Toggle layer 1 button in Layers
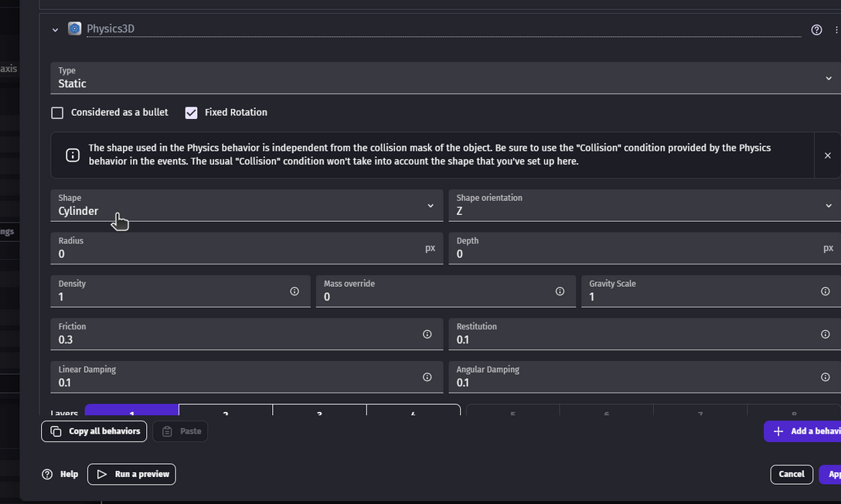The height and width of the screenshot is (504, 841). [x=132, y=410]
